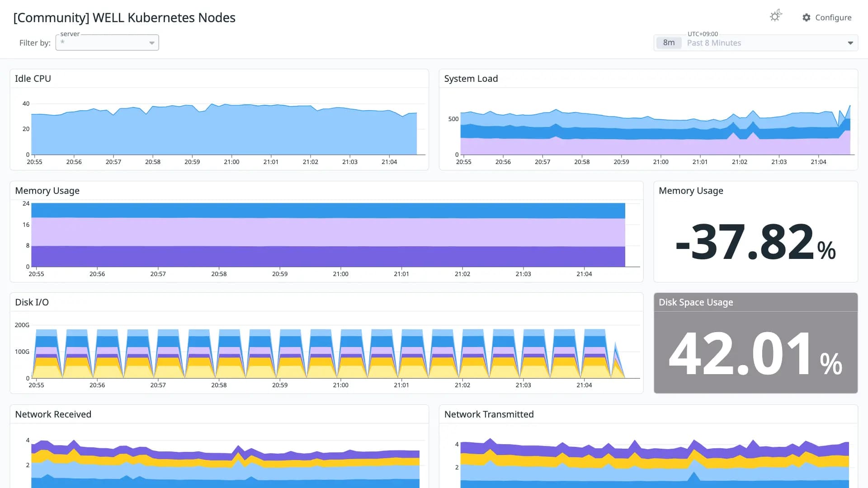
Task: Click the top blue band in Memory Usage chart
Action: tap(328, 211)
